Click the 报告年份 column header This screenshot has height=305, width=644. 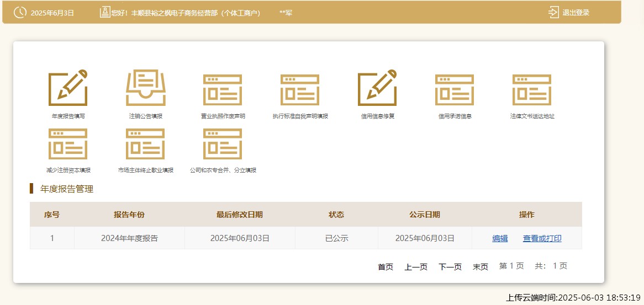pyautogui.click(x=129, y=215)
